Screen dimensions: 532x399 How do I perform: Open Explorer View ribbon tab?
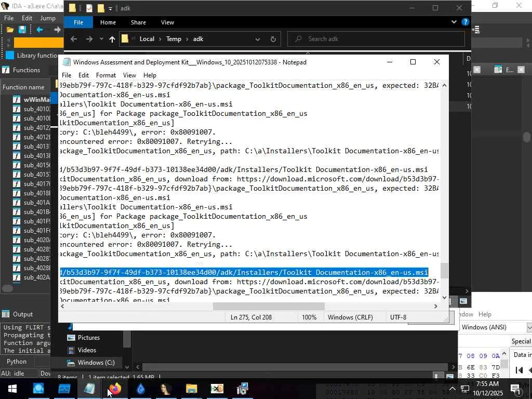point(168,22)
